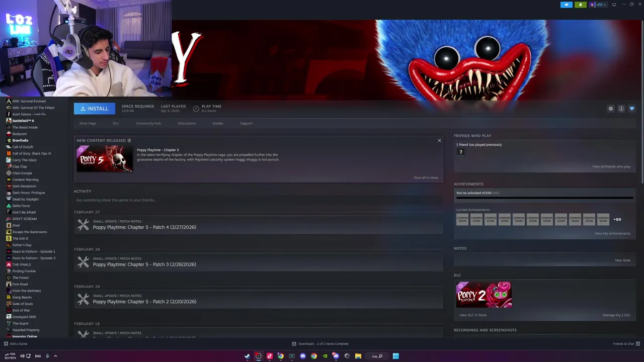Toggle favorite heart icon
This screenshot has height=362, width=644.
click(x=632, y=109)
